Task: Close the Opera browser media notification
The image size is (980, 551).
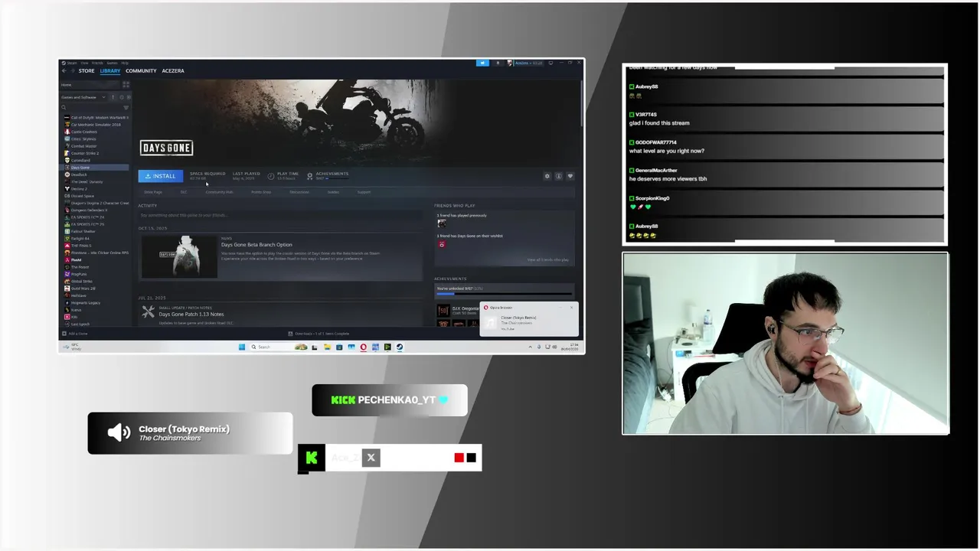Action: (x=571, y=308)
